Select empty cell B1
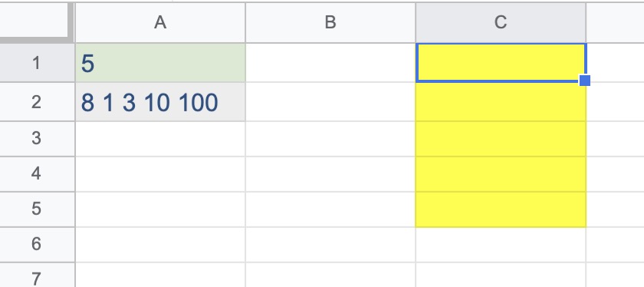This screenshot has height=287, width=644. [x=330, y=63]
